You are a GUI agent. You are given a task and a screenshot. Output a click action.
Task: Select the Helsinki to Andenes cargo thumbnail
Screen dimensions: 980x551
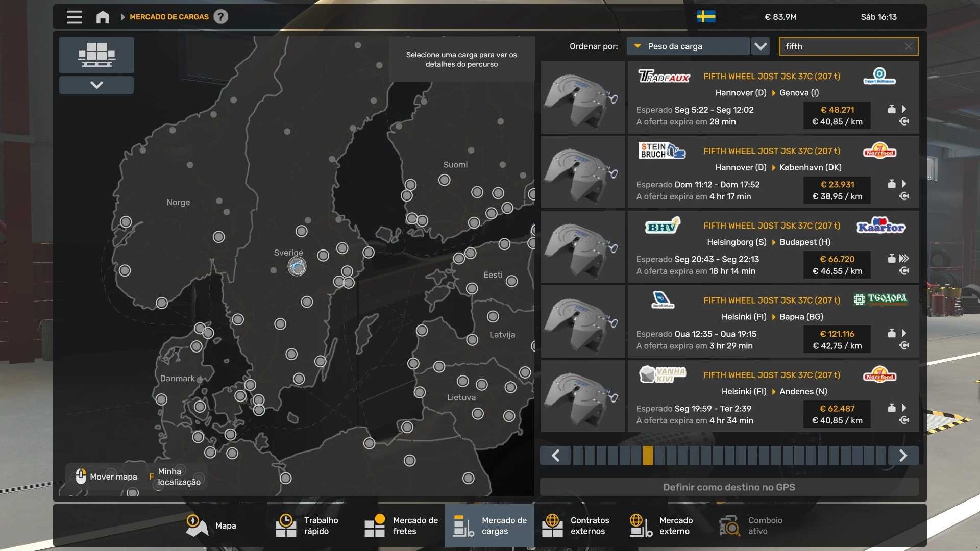583,396
